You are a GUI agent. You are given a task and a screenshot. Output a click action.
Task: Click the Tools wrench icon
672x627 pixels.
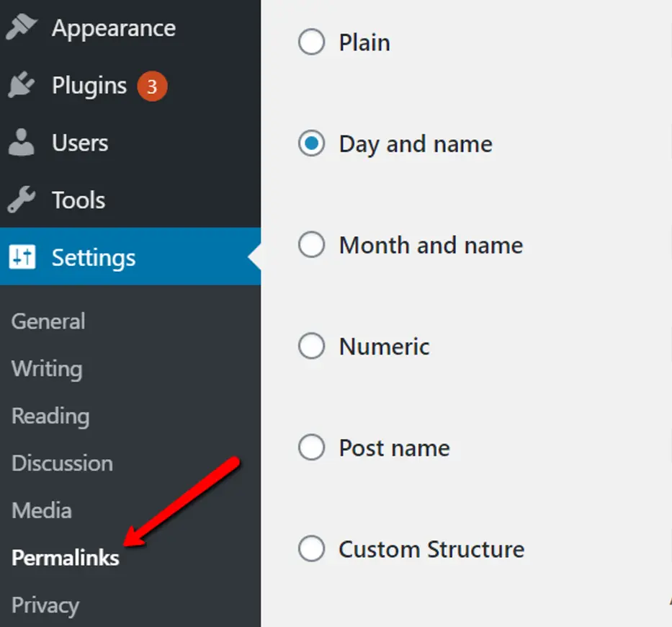tap(22, 200)
